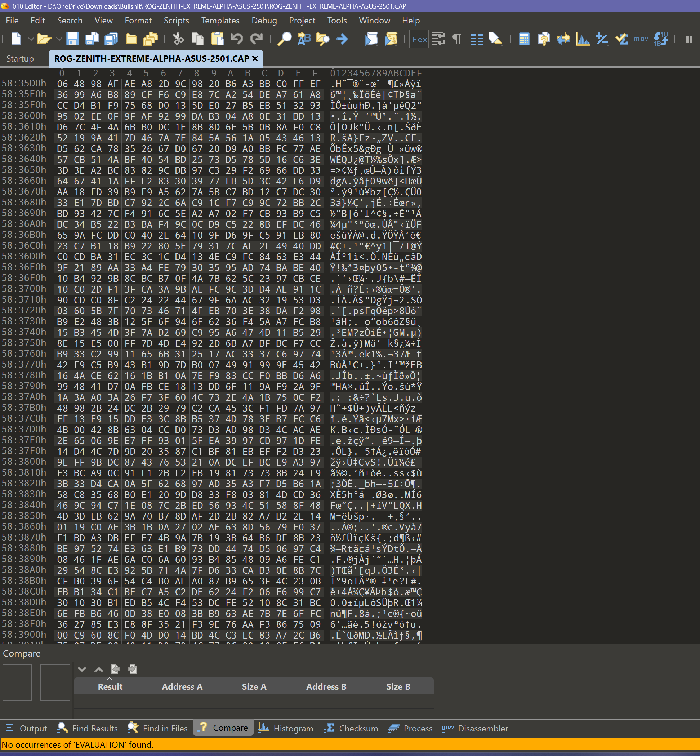700x756 pixels.
Task: Open Histogram from the toolbar icon
Action: click(x=583, y=39)
